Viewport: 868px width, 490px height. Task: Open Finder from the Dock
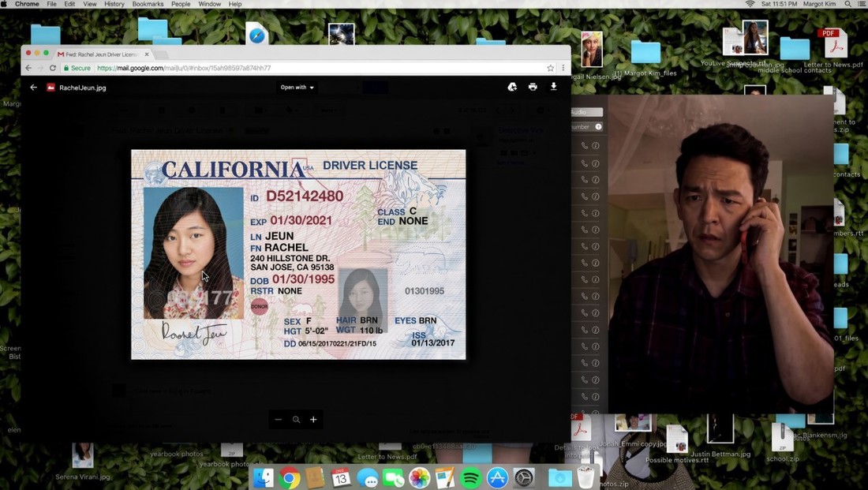click(x=263, y=477)
